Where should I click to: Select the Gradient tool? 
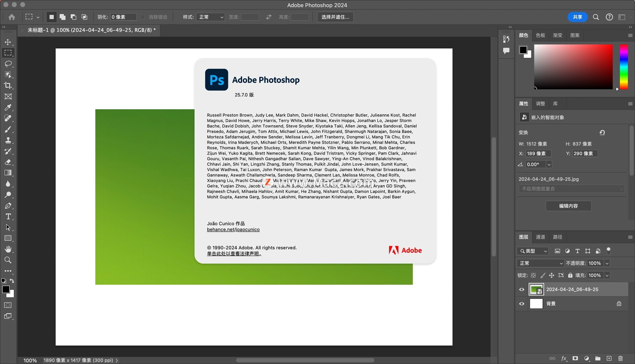(8, 173)
